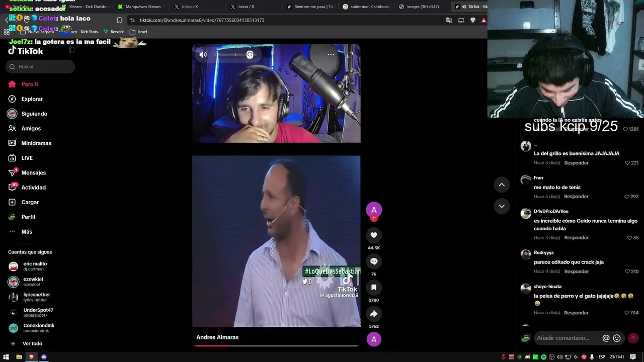Expand followed accounts with Ver todo
Screen dimensions: 644x362
tap(32, 344)
